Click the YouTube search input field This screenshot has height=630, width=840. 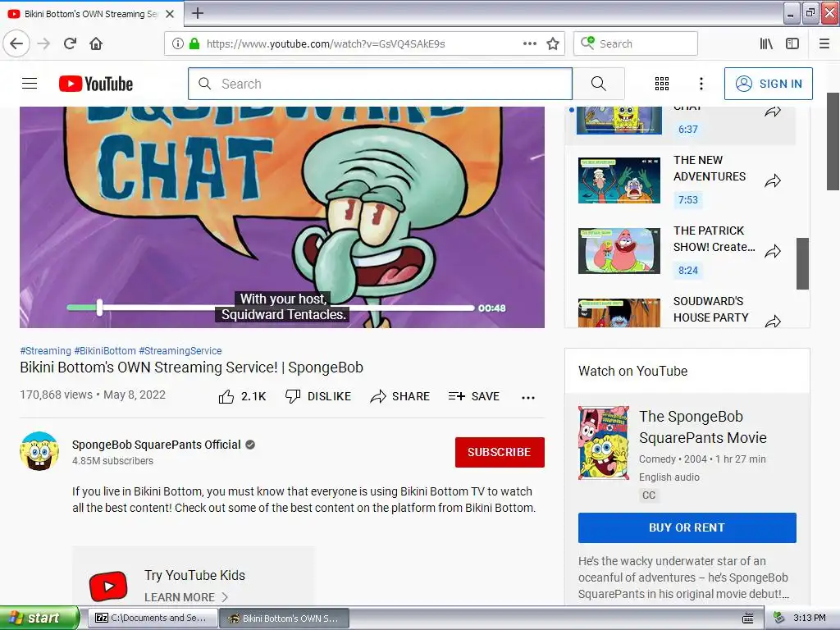pos(380,84)
